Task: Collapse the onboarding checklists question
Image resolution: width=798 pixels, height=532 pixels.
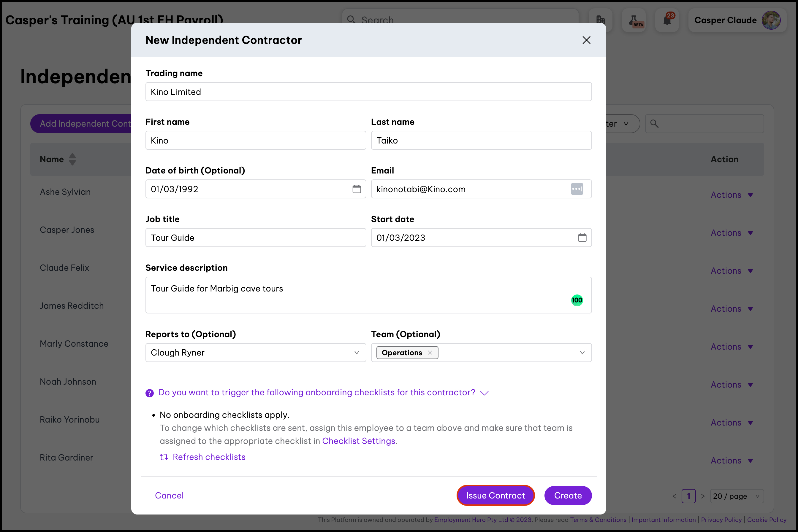Action: 484,393
